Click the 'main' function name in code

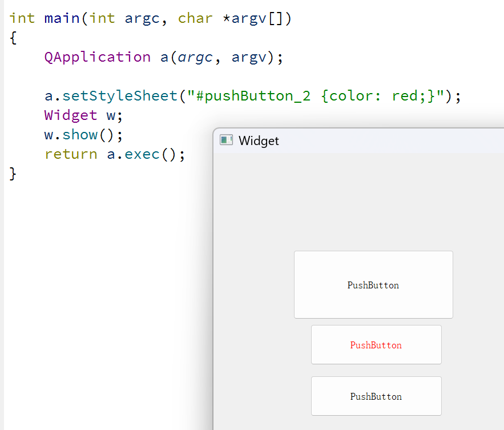(x=62, y=18)
